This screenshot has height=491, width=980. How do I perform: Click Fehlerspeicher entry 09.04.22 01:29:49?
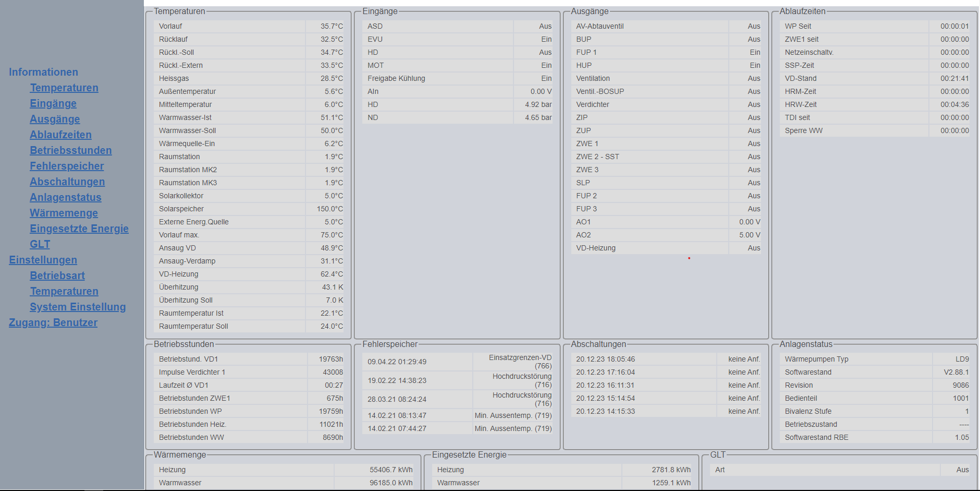(397, 362)
